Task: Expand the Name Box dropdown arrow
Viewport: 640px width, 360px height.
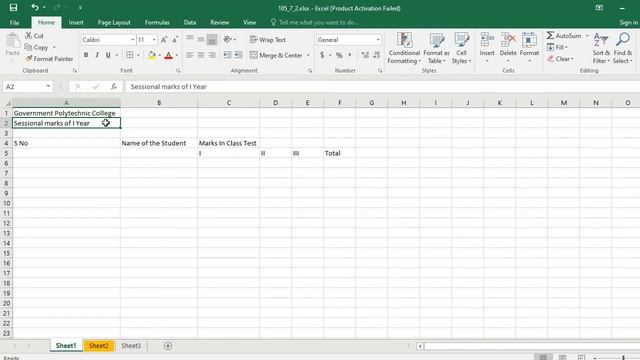Action: 48,87
